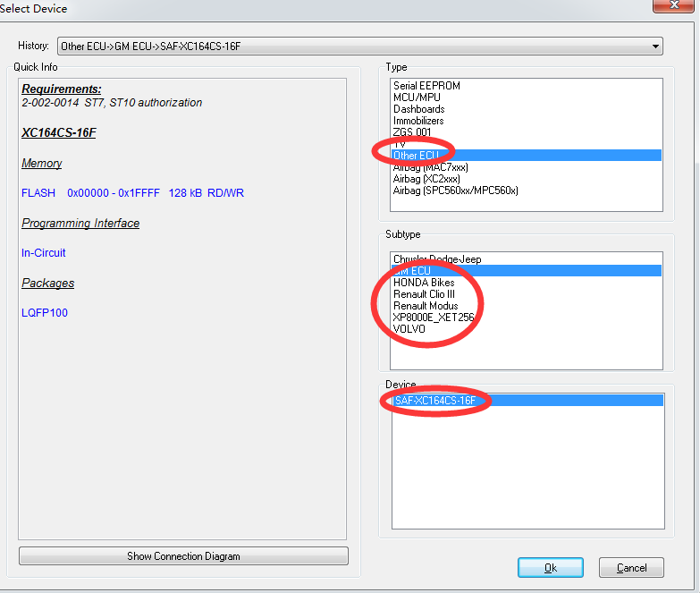Select HONDA Bikes subtype
700x593 pixels.
(424, 283)
